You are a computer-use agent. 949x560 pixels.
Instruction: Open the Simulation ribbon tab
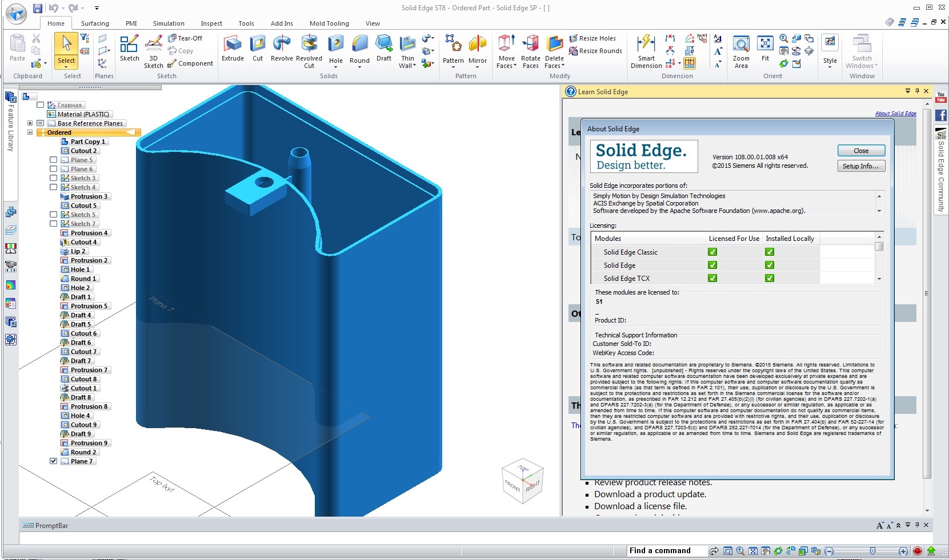click(169, 23)
